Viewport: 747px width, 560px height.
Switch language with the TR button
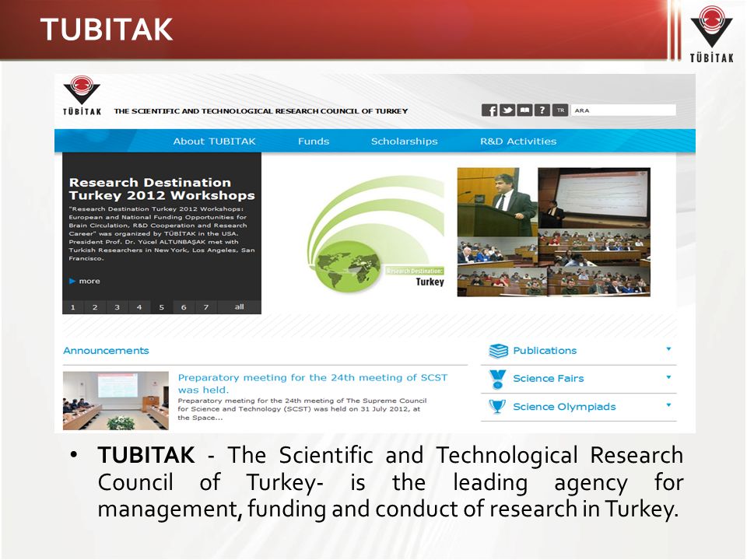[x=560, y=110]
